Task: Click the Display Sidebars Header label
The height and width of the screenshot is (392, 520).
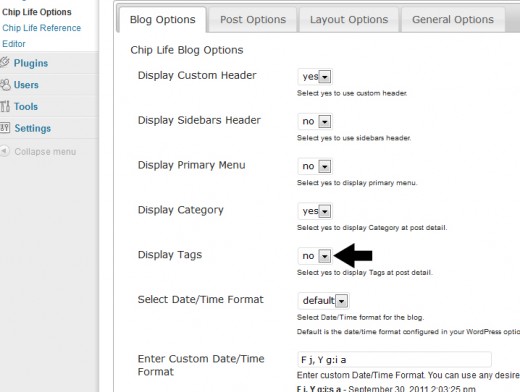Action: [x=199, y=120]
